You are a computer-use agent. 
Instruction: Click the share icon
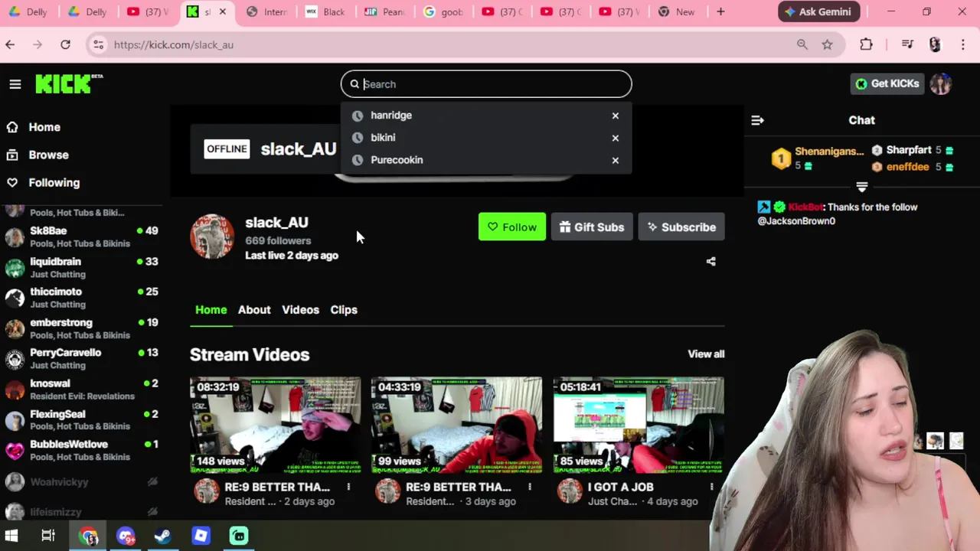[x=710, y=262]
